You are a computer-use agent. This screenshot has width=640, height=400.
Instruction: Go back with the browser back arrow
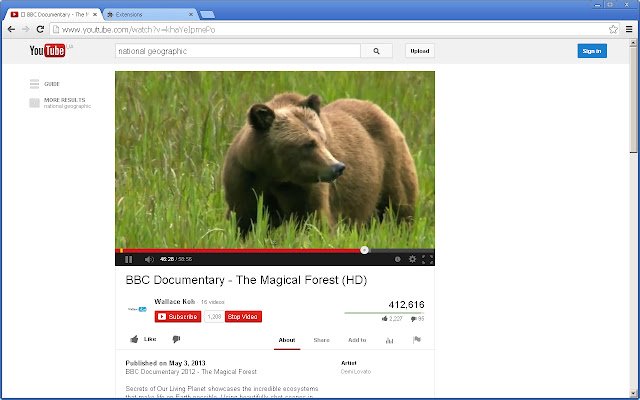pos(11,29)
